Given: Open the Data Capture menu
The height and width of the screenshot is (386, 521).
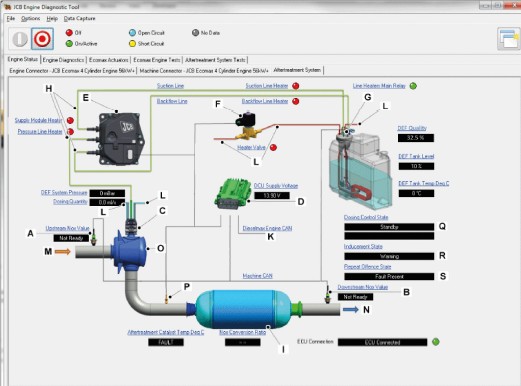Looking at the screenshot, I should 79,18.
